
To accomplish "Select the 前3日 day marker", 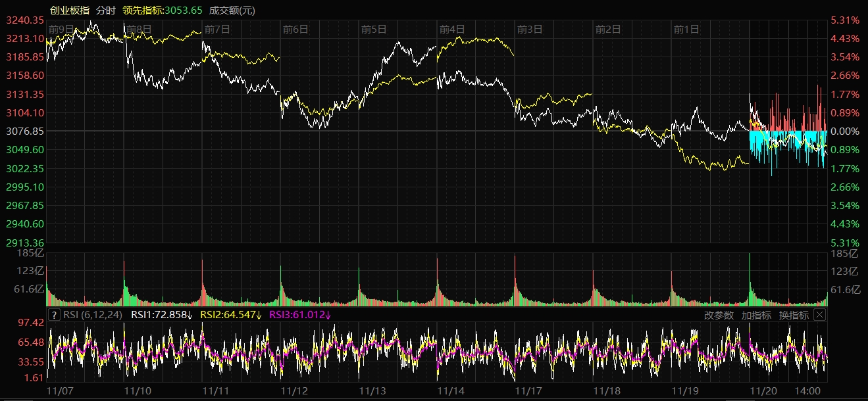I will (530, 29).
